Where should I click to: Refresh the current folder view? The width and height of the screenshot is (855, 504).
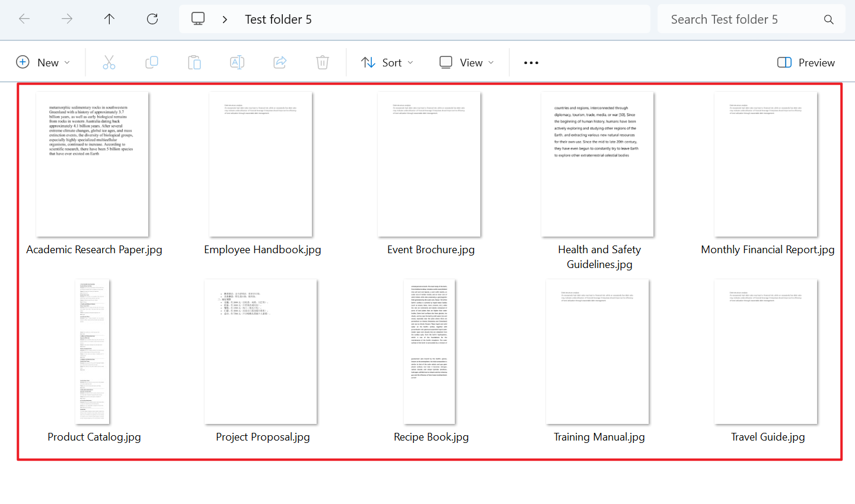point(152,19)
